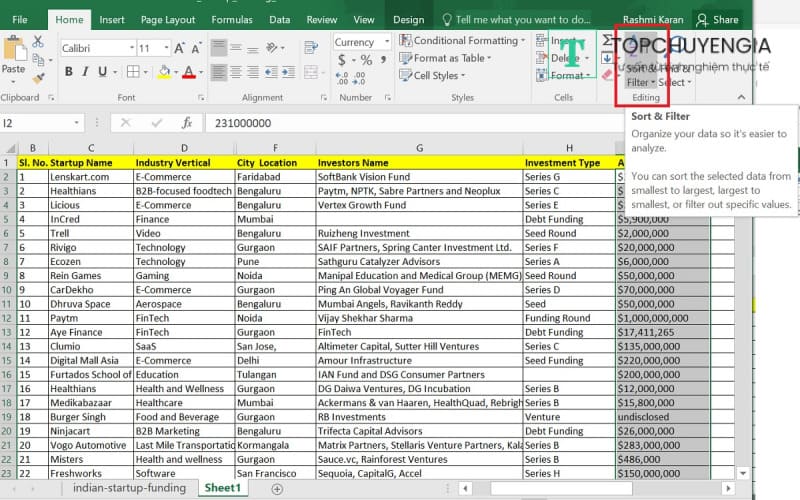Open the Calibri font name dropdown
Image resolution: width=800 pixels, height=500 pixels.
131,48
